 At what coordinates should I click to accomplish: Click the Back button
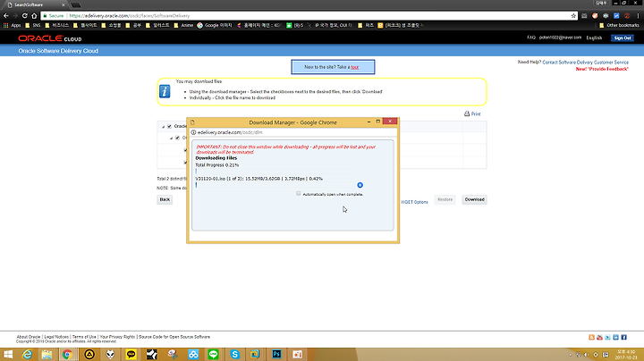coord(165,199)
